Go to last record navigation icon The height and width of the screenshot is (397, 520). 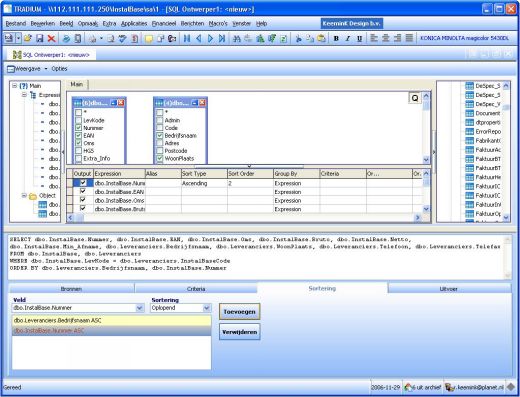(222, 38)
